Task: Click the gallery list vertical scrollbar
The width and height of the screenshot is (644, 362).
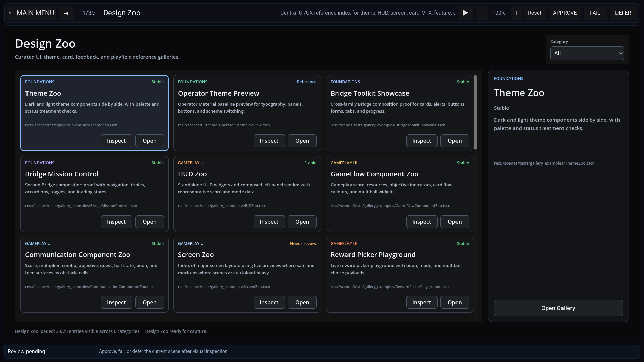Action: point(475,113)
